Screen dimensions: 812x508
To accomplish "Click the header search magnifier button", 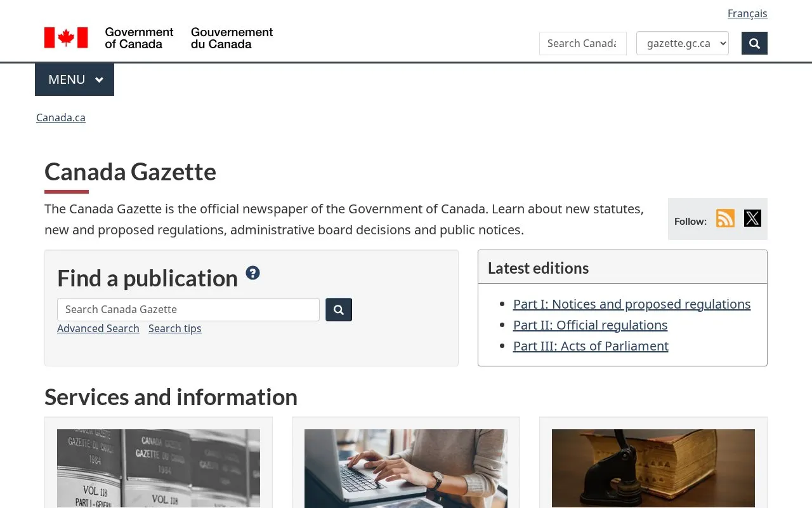I will coord(754,43).
